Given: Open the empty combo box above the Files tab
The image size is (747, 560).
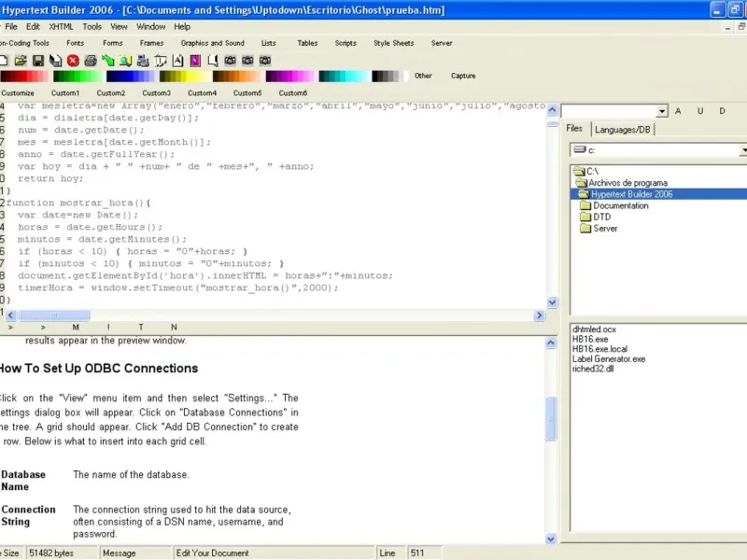Looking at the screenshot, I should pos(661,111).
